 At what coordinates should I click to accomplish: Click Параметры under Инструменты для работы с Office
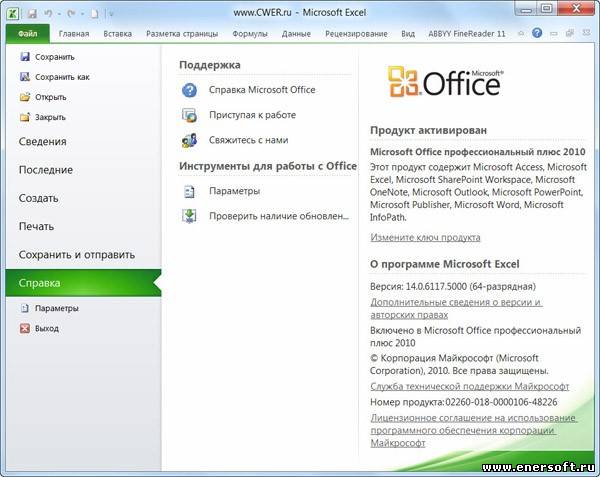(x=234, y=191)
